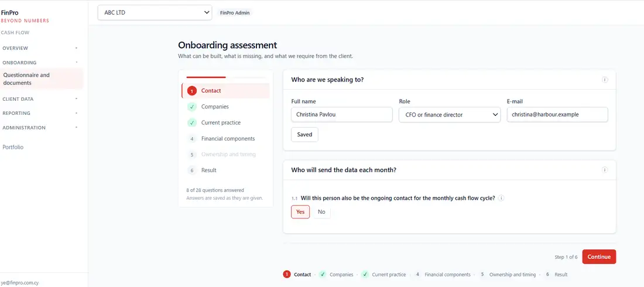This screenshot has width=644, height=287.
Task: Expand the ADMINISTRATION sidebar section
Action: 40,128
